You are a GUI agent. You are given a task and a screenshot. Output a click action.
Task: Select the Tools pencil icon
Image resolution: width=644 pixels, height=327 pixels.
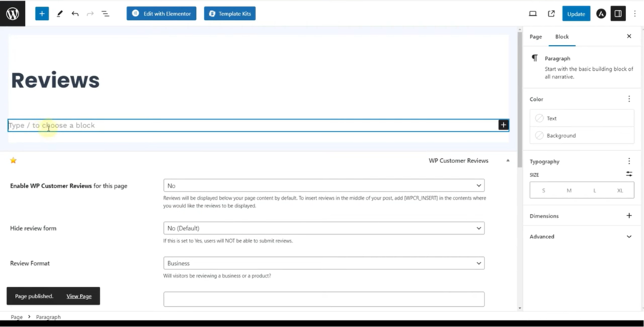pyautogui.click(x=59, y=14)
